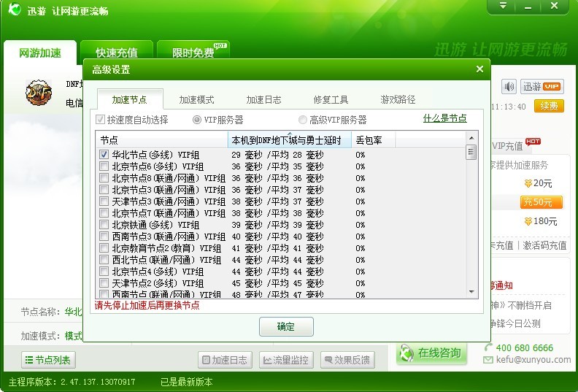578x392 pixels.
Task: Check 北京节点4(多线) VIP组 checkbox
Action: [x=104, y=272]
